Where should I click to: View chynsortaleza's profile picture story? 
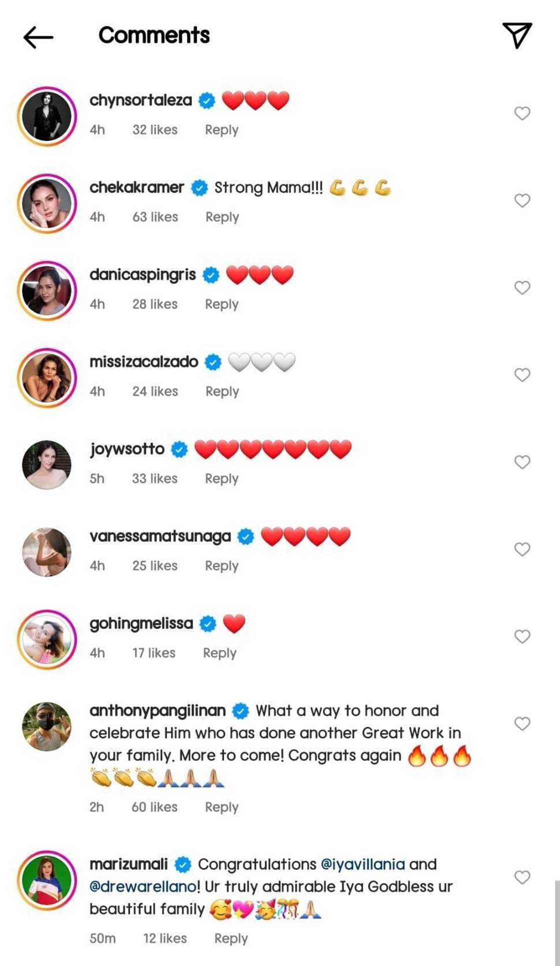(46, 115)
